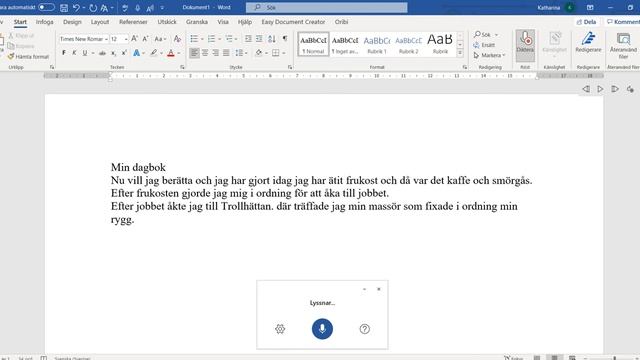Image resolution: width=640 pixels, height=360 pixels.
Task: Toggle show paragraph marks (¶)
Action: pos(285,39)
